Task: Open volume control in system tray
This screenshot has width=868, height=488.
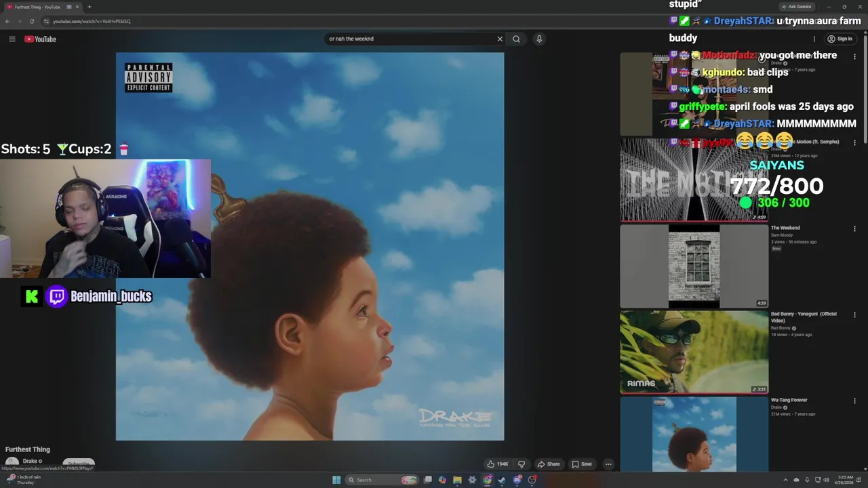Action: [826, 480]
